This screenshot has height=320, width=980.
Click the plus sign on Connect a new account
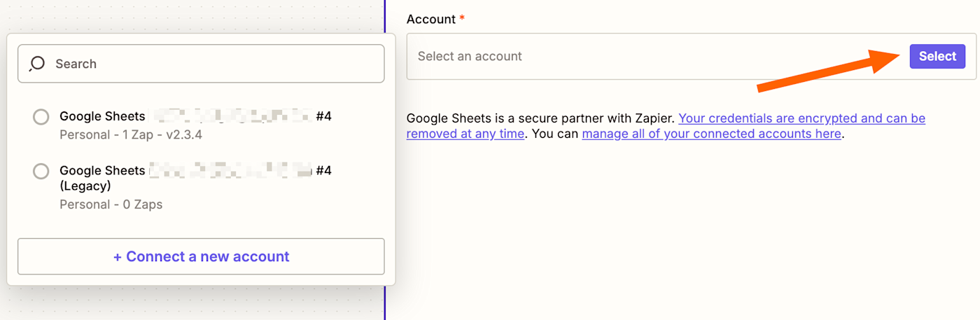click(118, 256)
